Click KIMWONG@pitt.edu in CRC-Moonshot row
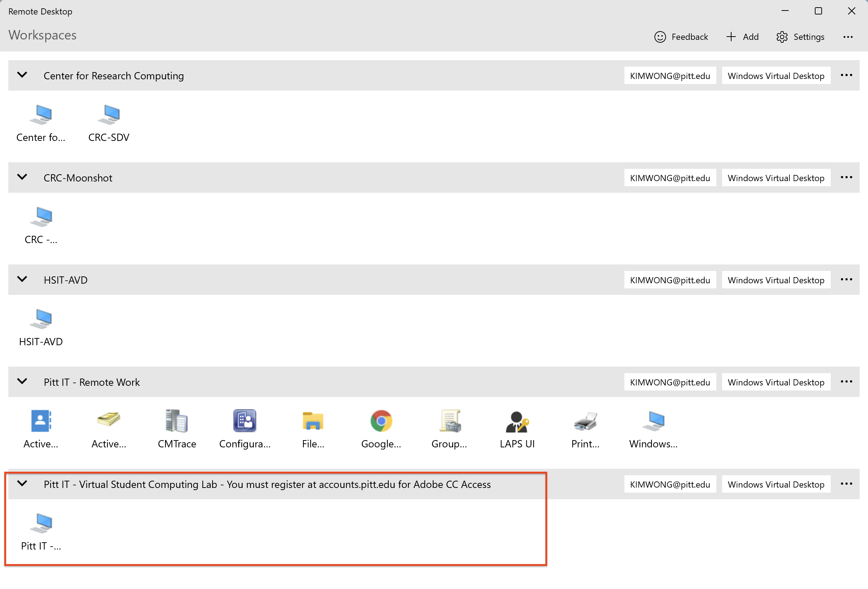Viewport: 868px width, 589px height. pyautogui.click(x=670, y=177)
